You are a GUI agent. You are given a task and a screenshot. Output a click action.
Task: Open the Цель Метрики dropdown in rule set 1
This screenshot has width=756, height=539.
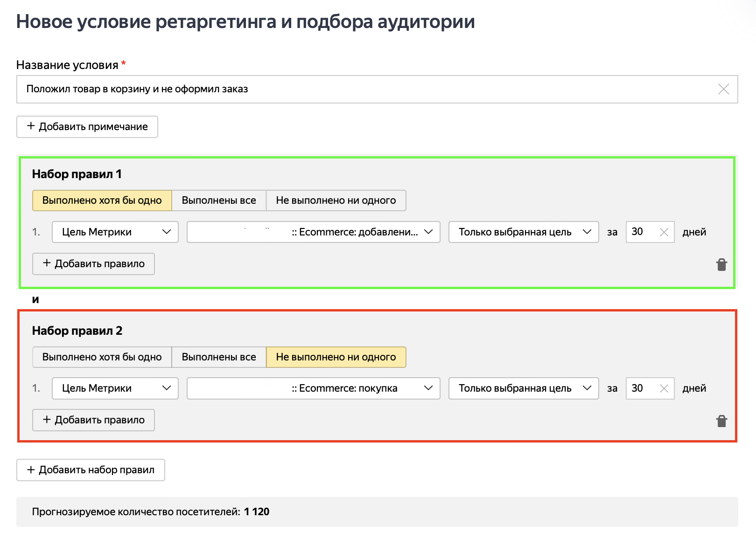[114, 232]
